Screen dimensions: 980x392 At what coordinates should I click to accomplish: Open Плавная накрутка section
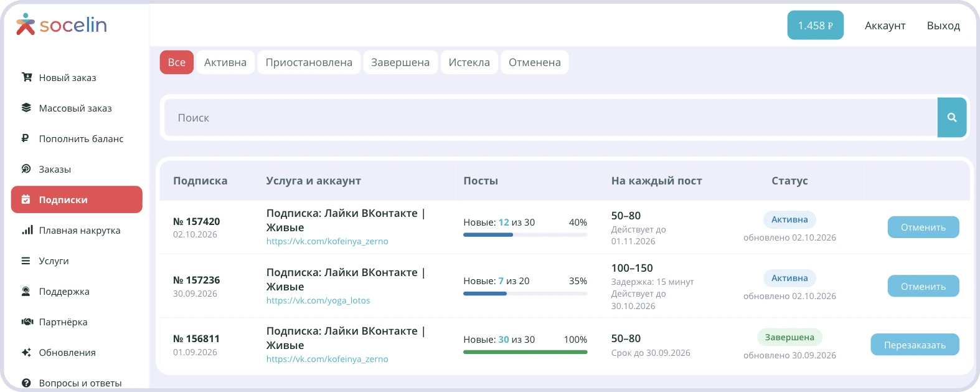(x=77, y=230)
